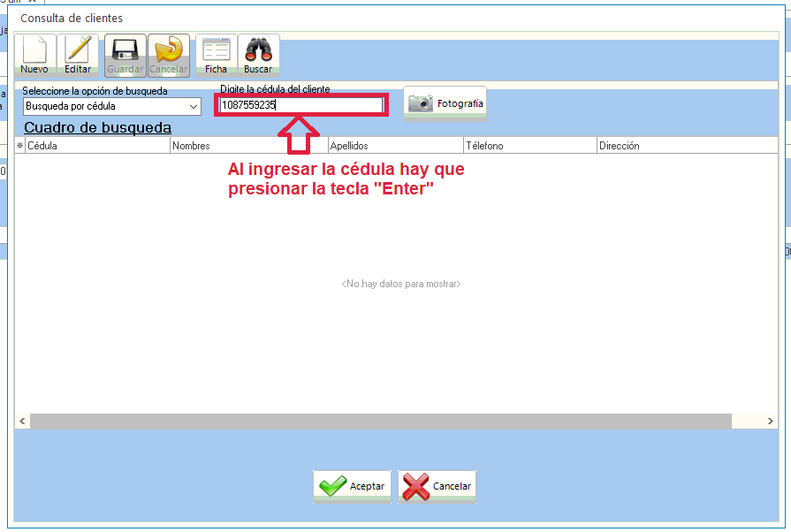Open Fotografía with the camera icon
791x532 pixels.
click(422, 103)
